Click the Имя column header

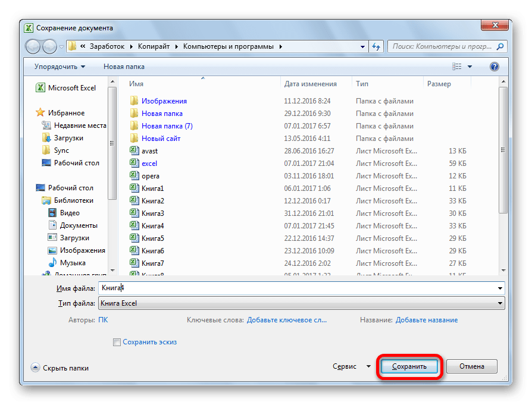click(x=136, y=84)
